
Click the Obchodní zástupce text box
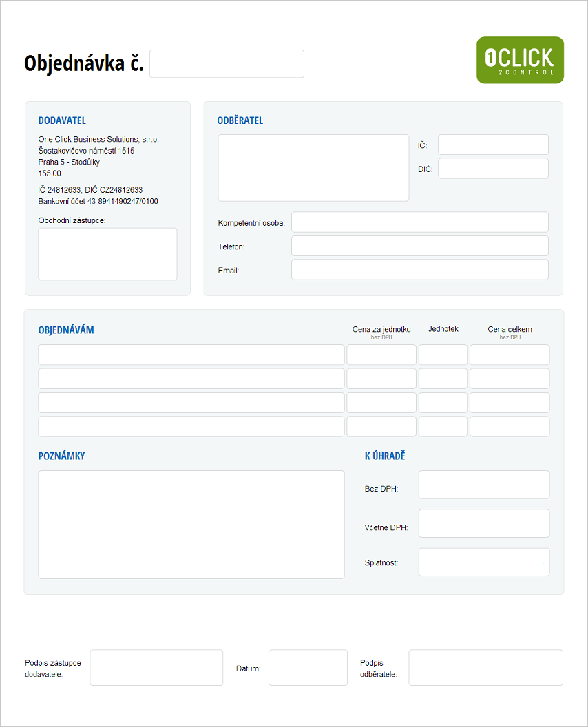tap(107, 254)
